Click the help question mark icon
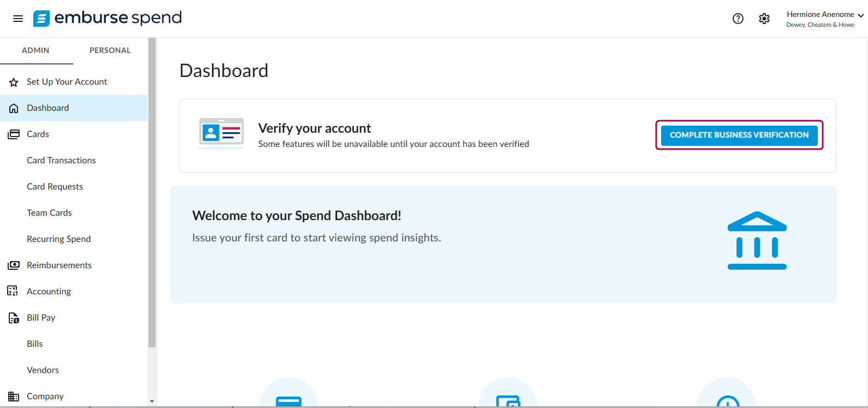Screen dimensions: 868x408 [x=738, y=19]
